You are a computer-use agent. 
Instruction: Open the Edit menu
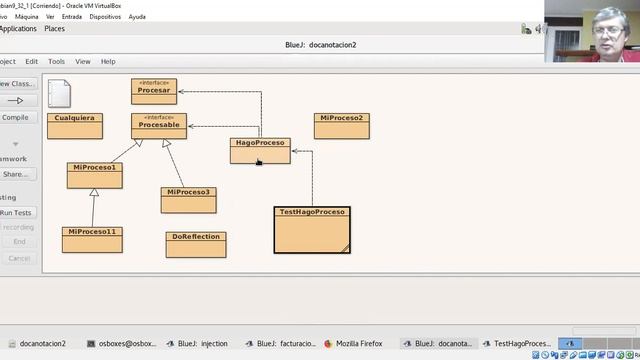click(31, 62)
